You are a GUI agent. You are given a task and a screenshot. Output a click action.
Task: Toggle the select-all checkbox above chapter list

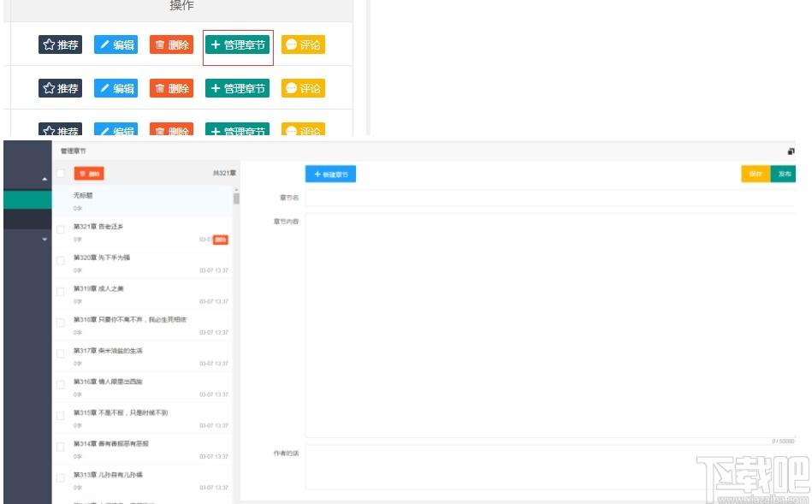tap(61, 174)
